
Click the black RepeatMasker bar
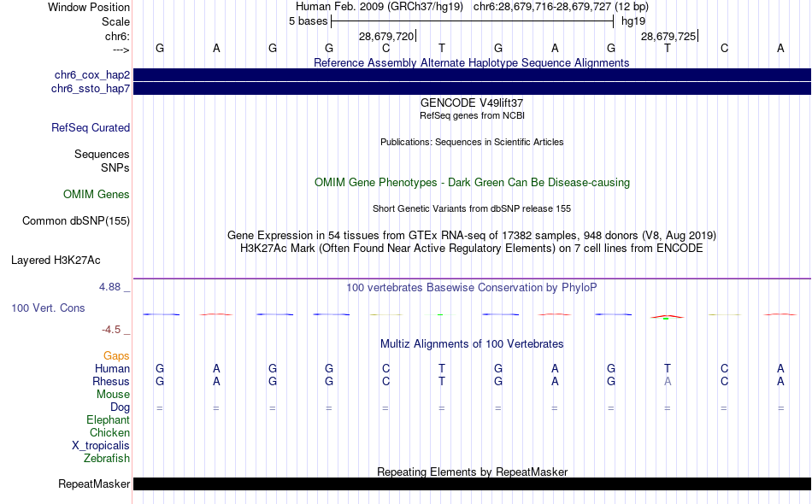[x=472, y=483]
